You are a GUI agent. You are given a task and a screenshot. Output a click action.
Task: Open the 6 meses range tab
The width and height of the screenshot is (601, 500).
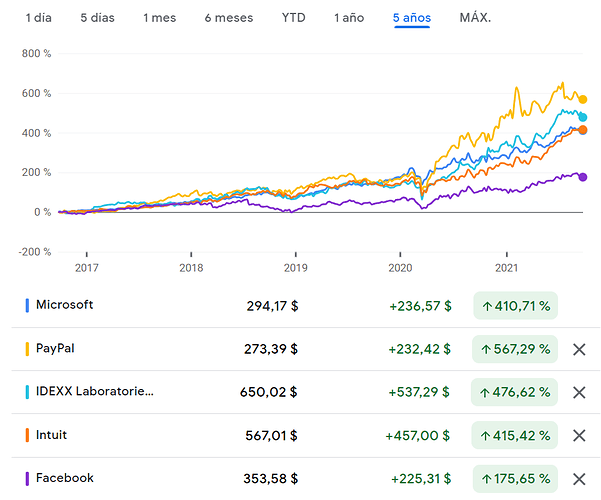tap(229, 18)
